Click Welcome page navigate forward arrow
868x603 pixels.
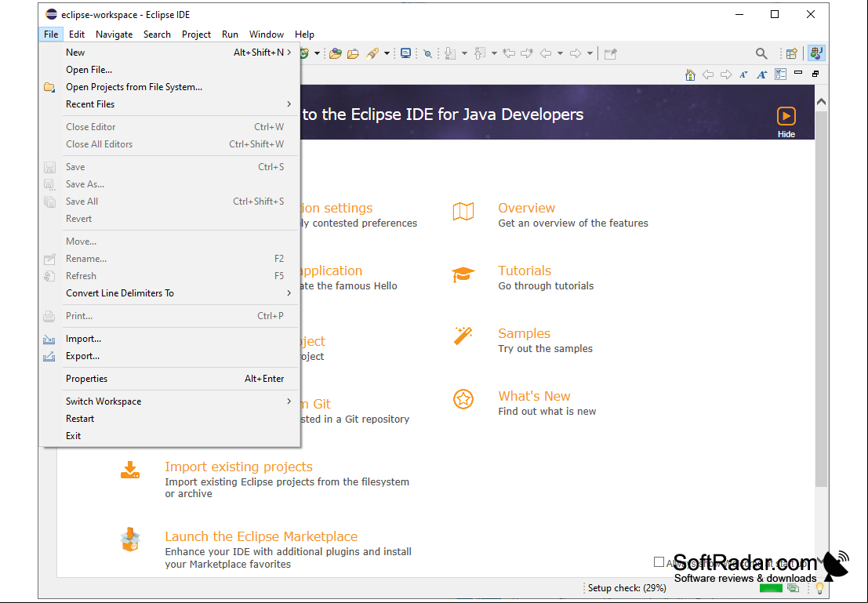pyautogui.click(x=726, y=74)
